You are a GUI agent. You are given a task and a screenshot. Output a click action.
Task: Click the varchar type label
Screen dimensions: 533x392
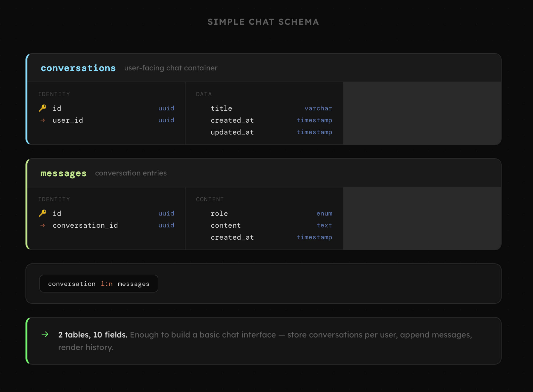point(318,108)
